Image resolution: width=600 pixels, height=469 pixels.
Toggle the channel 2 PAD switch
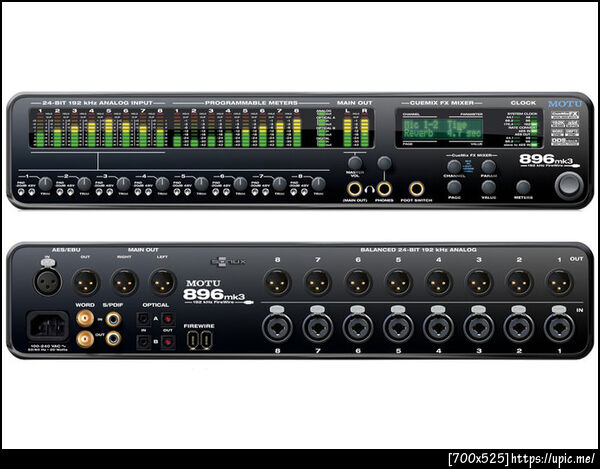coord(60,192)
